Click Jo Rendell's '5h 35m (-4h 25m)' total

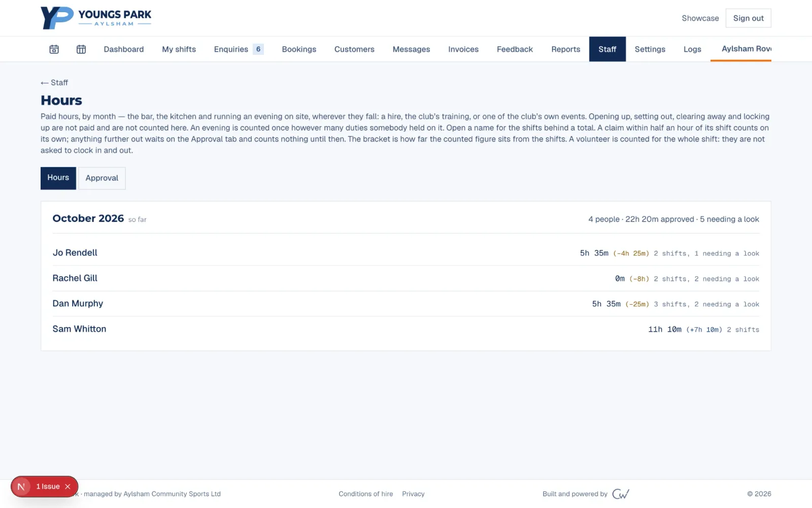615,253
